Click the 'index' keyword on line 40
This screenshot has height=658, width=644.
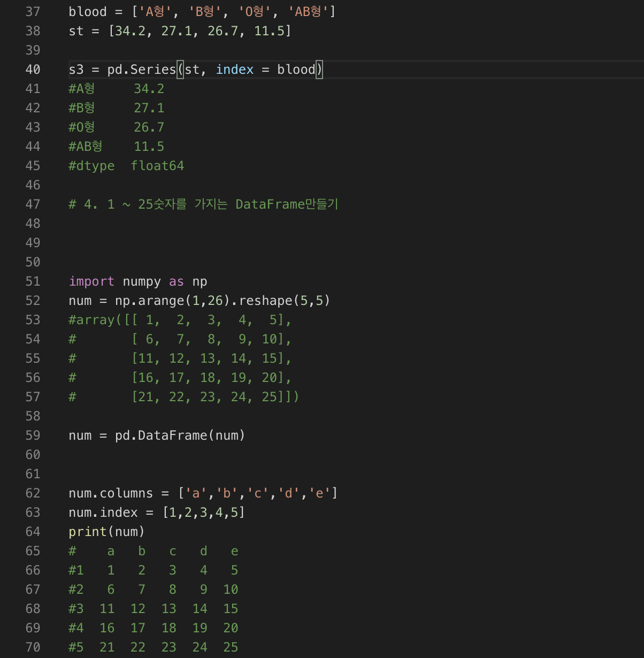coord(234,70)
